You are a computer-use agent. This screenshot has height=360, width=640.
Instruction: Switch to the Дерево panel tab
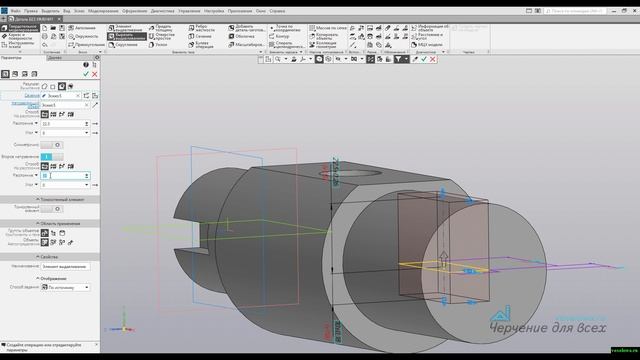[x=55, y=58]
